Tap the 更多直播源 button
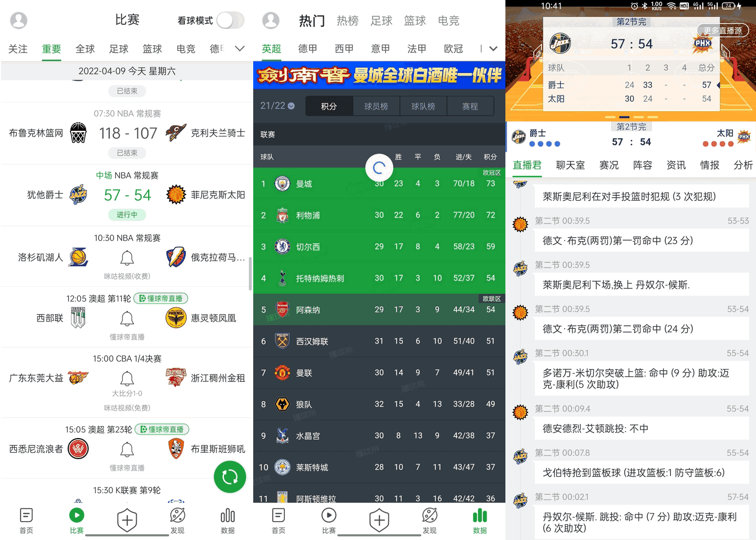Viewport: 756px width, 540px height. click(x=722, y=30)
